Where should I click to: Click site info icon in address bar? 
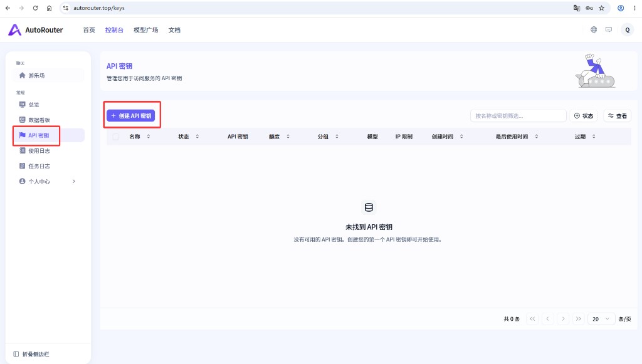[x=65, y=8]
